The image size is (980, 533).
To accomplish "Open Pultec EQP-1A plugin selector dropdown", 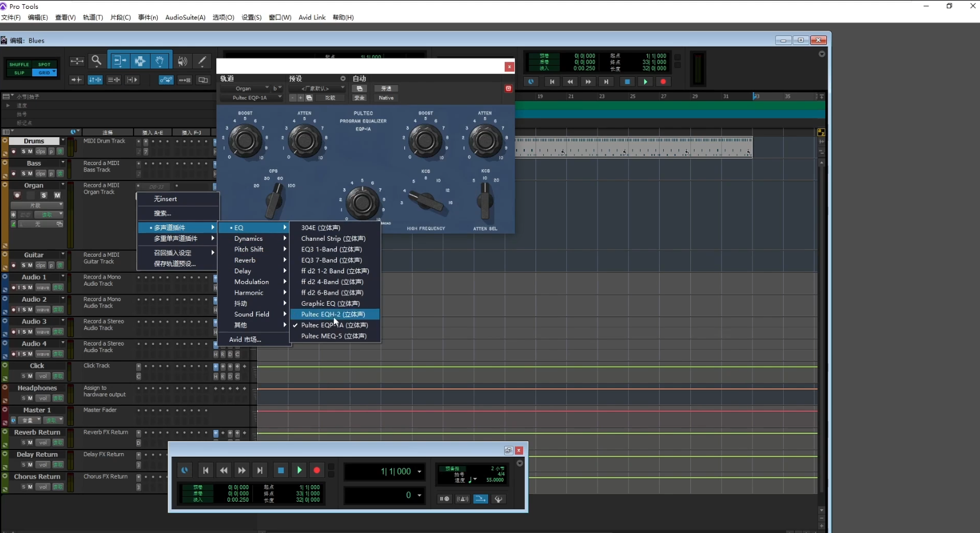I will click(x=251, y=98).
